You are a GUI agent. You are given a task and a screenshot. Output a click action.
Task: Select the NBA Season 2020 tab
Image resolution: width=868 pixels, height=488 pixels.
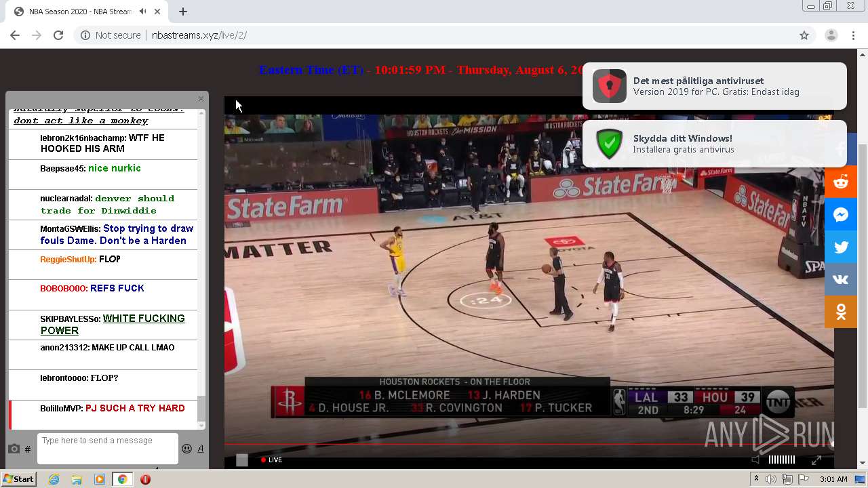pos(88,12)
